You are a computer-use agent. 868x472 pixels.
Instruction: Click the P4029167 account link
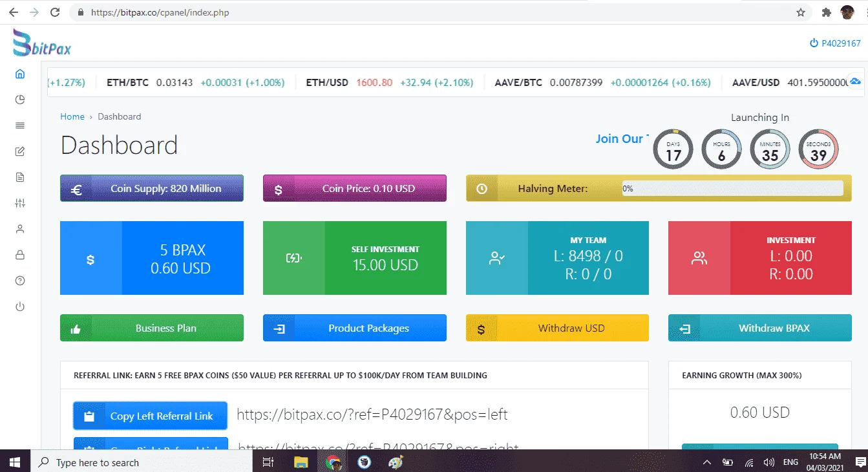[x=835, y=43]
